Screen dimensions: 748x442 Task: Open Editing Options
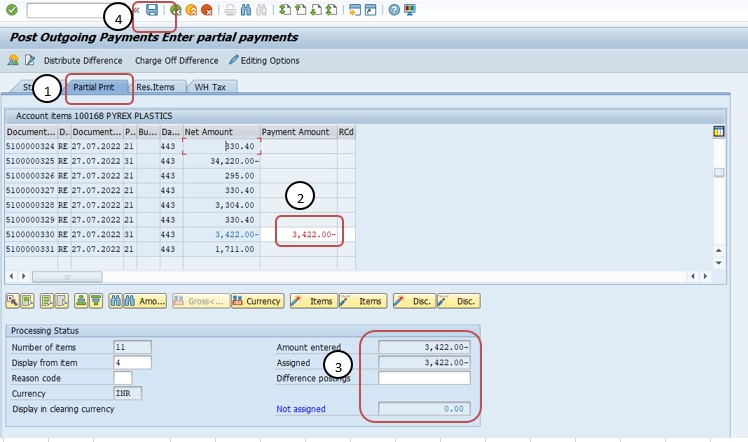point(264,61)
